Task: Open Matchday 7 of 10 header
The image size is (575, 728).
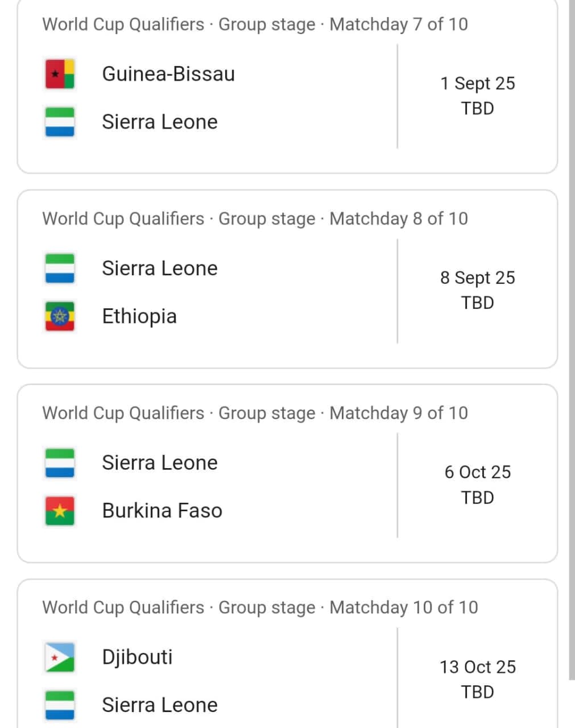Action: (255, 24)
